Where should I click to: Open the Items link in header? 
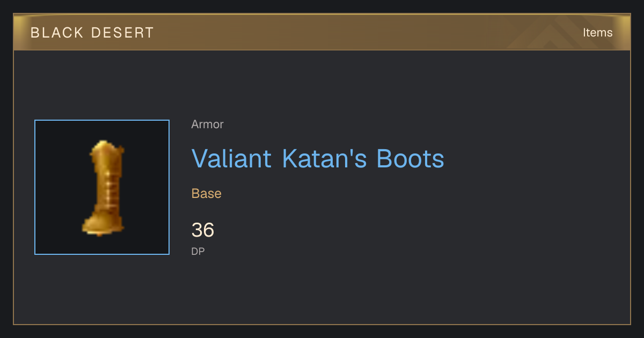tap(597, 32)
